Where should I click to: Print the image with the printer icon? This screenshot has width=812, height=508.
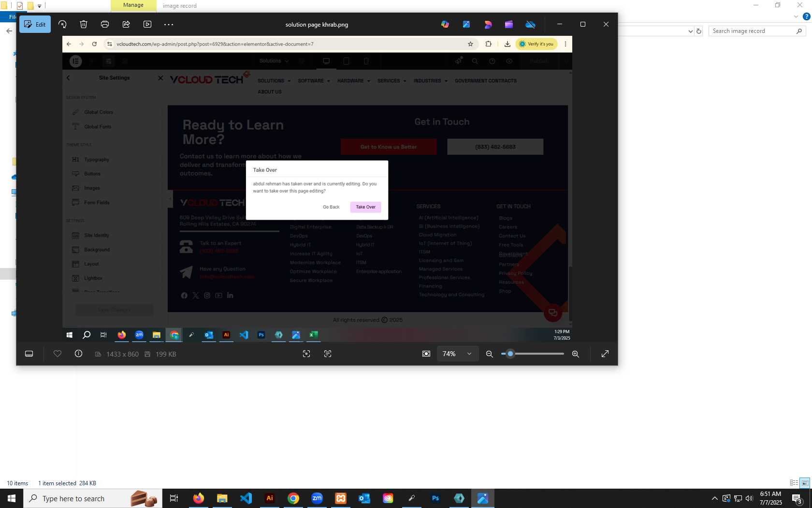(x=105, y=24)
